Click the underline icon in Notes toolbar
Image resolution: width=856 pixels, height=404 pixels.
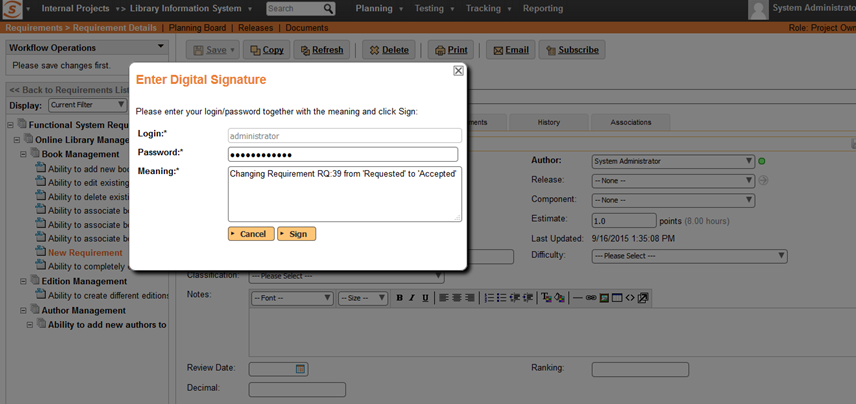click(x=425, y=298)
